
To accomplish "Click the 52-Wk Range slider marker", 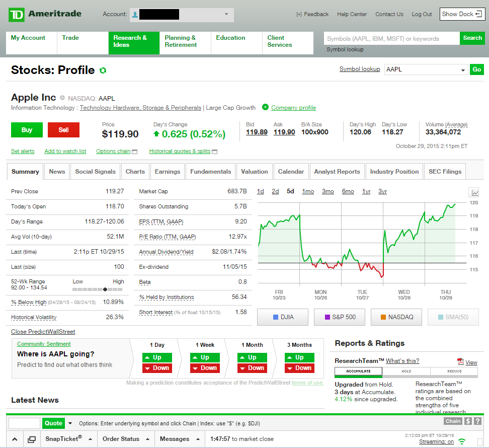I will 105,289.
